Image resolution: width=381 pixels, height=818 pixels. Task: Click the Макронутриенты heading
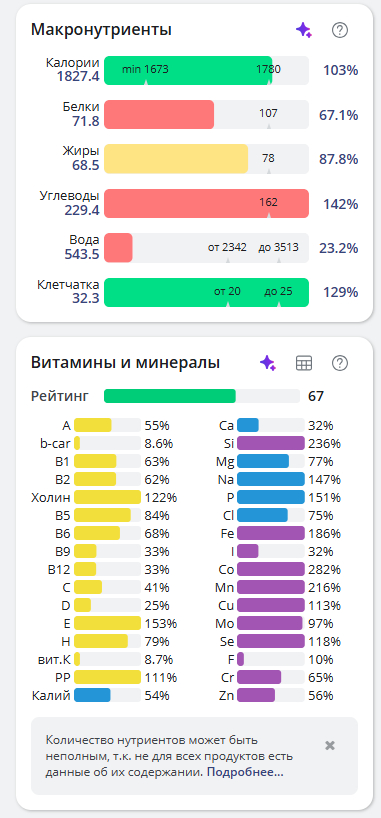101,30
